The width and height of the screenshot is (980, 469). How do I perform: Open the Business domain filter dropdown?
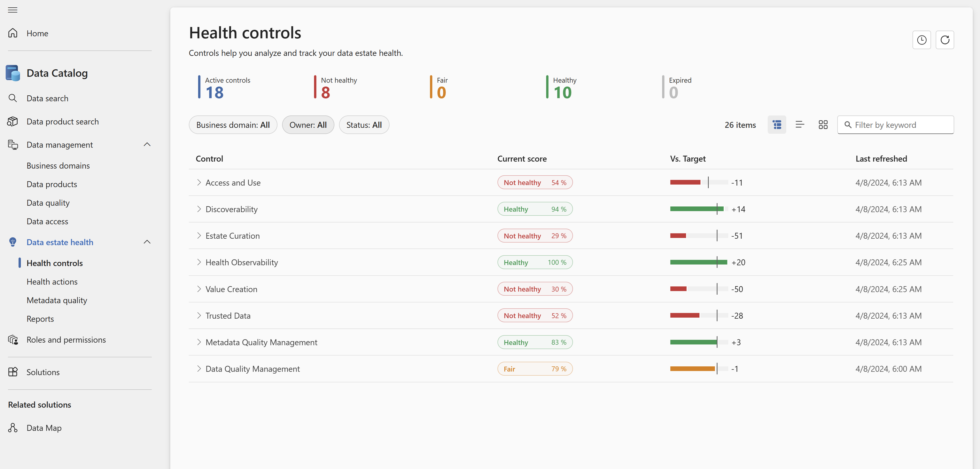pos(233,125)
